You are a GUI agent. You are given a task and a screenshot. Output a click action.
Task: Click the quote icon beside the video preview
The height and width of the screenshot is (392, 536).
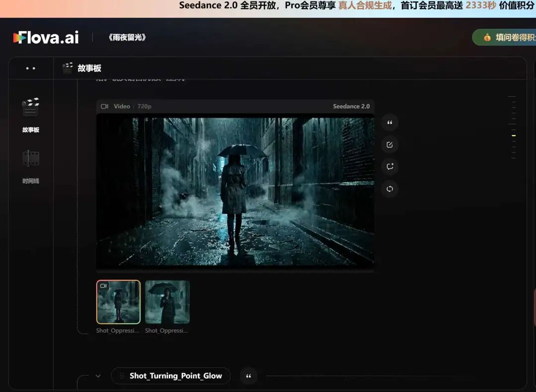390,123
